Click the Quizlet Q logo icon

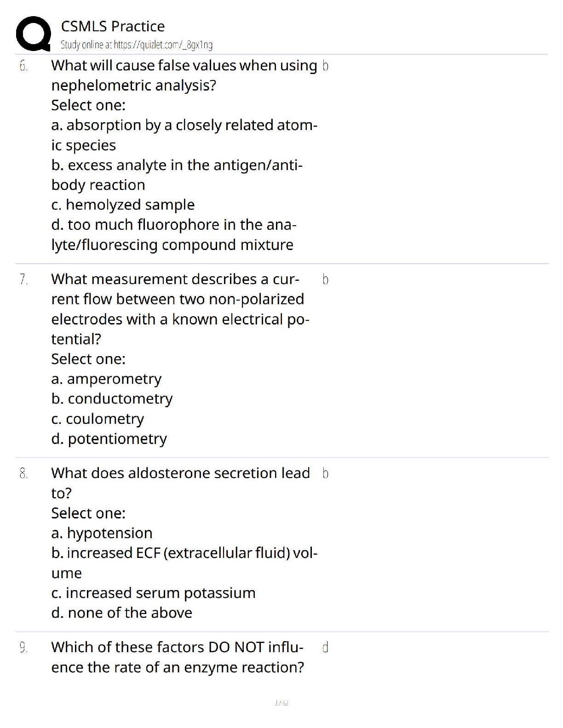click(33, 34)
